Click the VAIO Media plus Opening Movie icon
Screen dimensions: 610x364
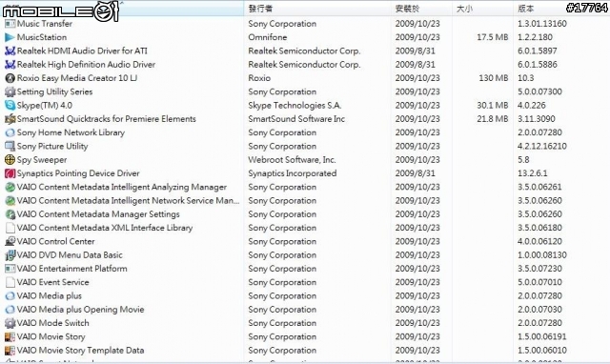[x=10, y=310]
